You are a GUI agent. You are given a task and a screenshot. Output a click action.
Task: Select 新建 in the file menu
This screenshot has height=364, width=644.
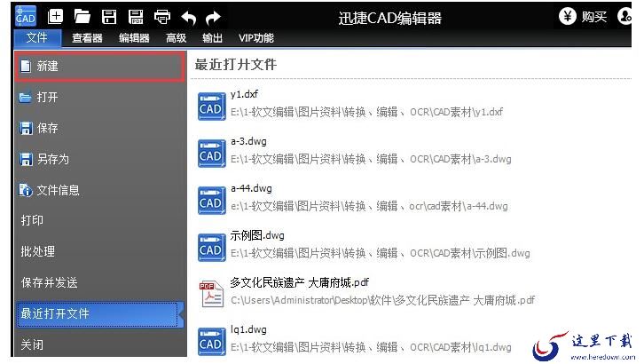(100, 67)
